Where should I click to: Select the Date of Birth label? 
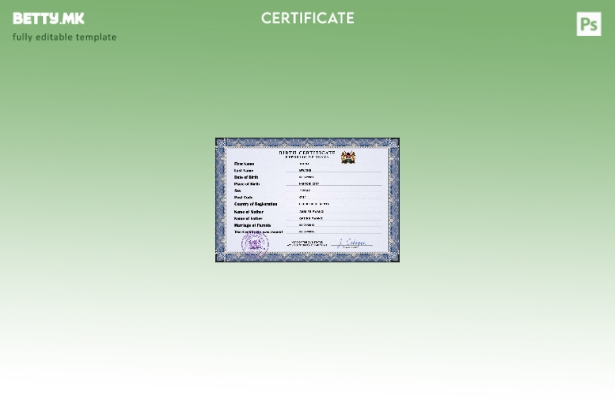tap(246, 177)
